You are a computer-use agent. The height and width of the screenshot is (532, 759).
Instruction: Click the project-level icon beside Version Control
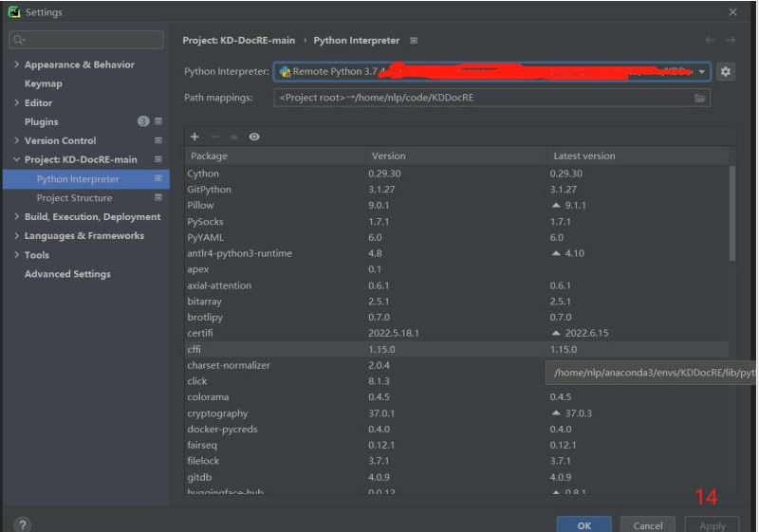pos(158,140)
